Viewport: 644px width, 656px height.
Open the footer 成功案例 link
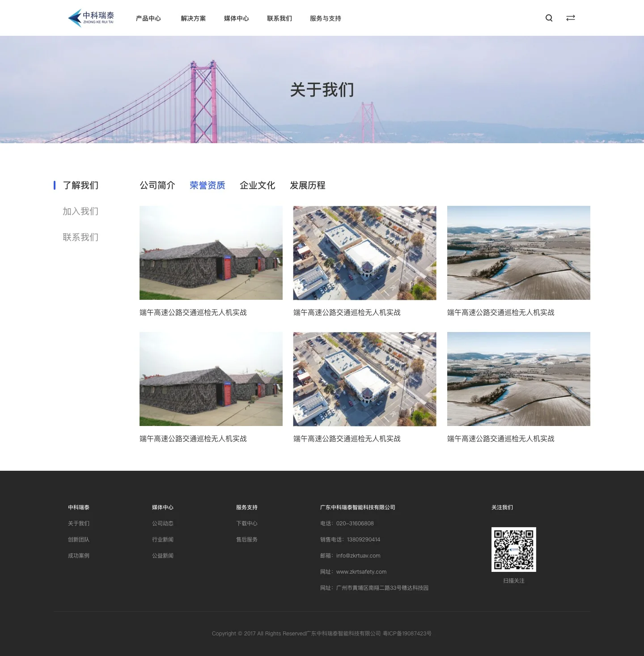79,555
